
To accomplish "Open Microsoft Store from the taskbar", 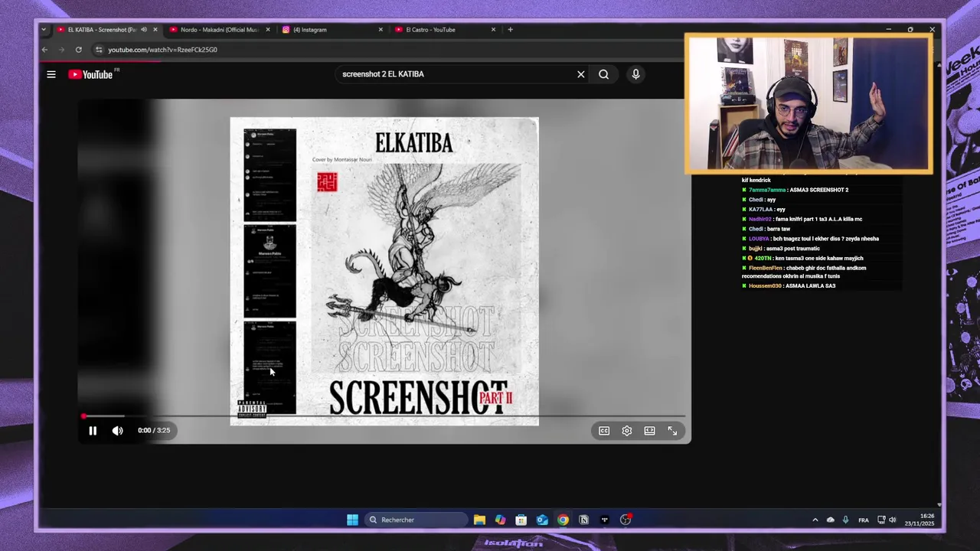I will (521, 520).
